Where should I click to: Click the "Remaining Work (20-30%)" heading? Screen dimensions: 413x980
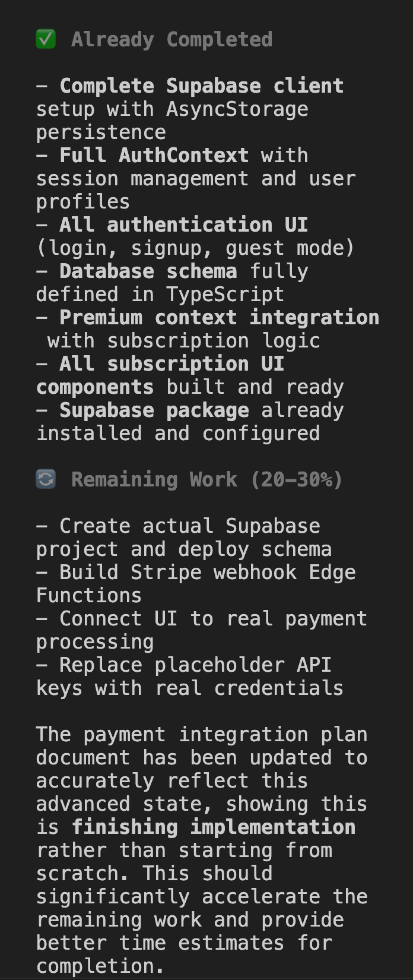pos(206,480)
